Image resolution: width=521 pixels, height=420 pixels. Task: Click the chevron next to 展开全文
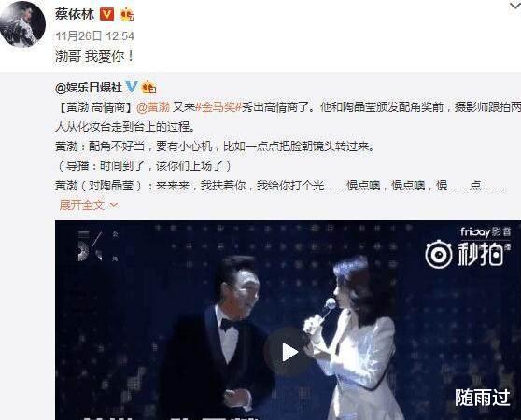[114, 205]
